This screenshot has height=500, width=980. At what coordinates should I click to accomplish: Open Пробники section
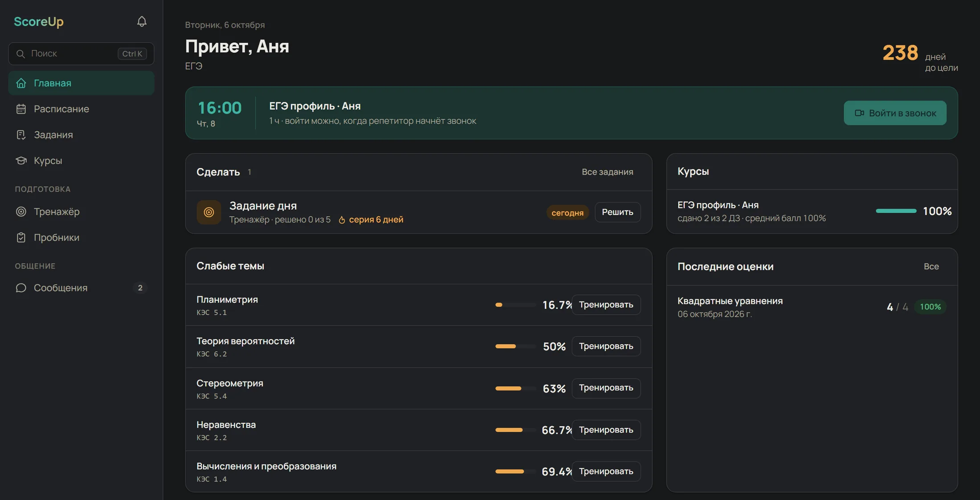coord(82,238)
